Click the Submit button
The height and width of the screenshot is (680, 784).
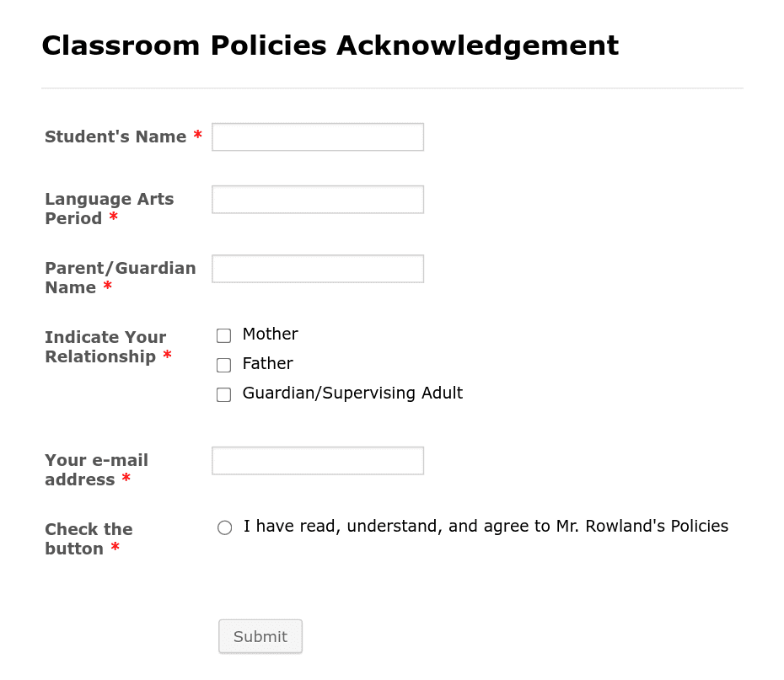pyautogui.click(x=260, y=636)
